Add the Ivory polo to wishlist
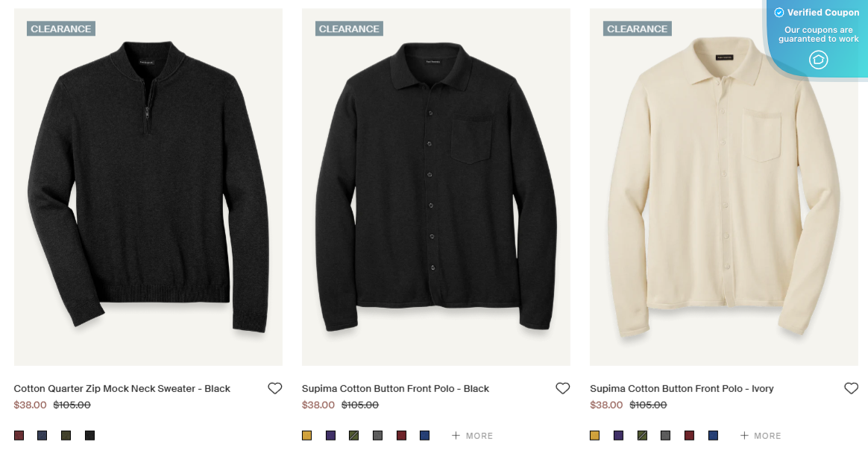Viewport: 868px width, 471px height. click(851, 388)
